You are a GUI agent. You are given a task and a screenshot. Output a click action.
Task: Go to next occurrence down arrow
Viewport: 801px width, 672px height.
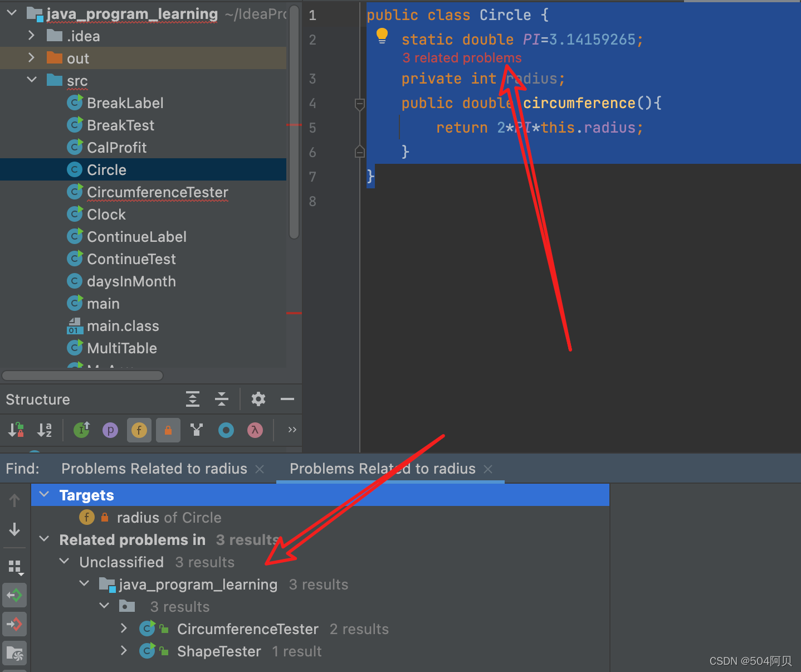[14, 529]
